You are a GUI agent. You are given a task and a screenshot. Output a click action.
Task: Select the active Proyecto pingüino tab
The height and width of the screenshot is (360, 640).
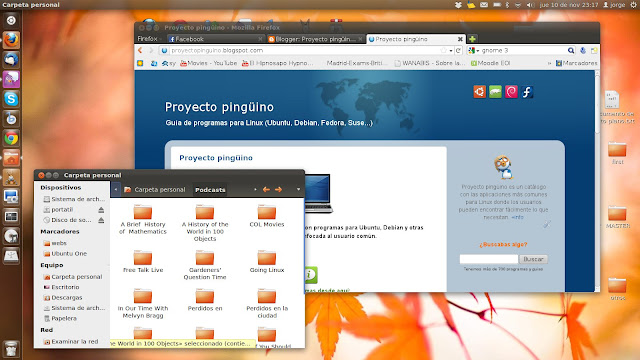click(416, 39)
